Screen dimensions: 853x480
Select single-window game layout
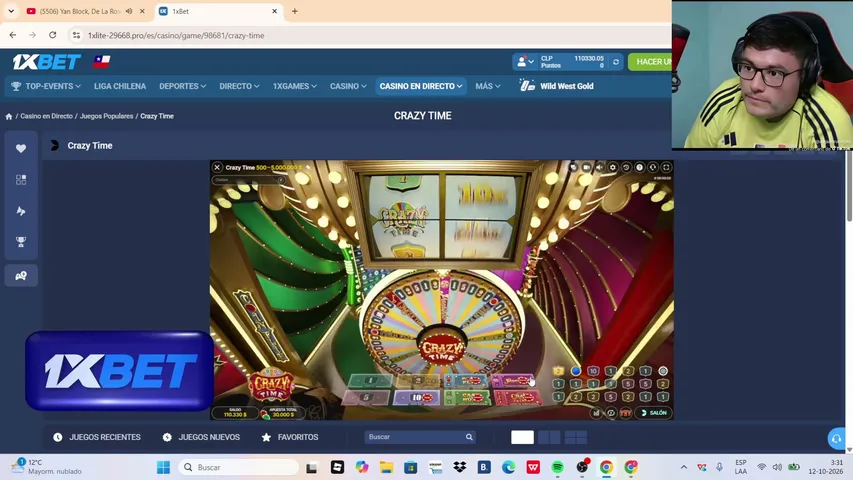[x=522, y=437]
